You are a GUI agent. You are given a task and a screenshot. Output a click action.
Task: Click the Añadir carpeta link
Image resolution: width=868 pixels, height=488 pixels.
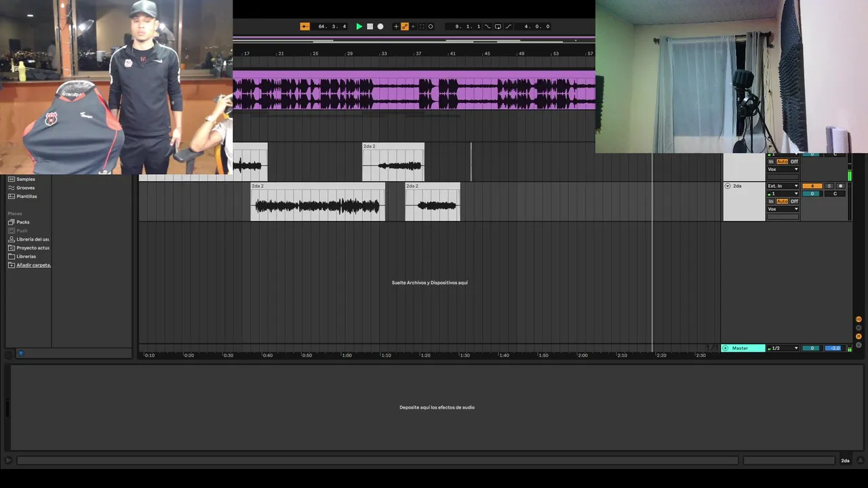pos(33,265)
